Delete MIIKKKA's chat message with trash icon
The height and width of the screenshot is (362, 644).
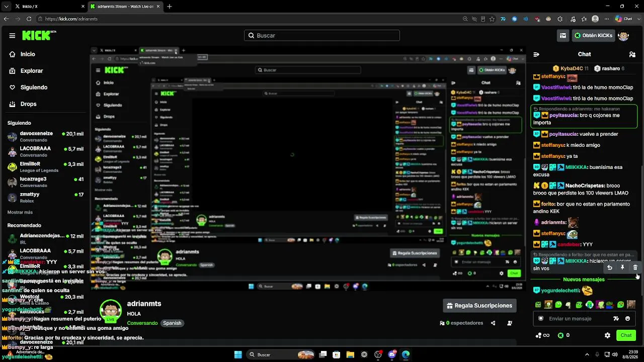[635, 267]
